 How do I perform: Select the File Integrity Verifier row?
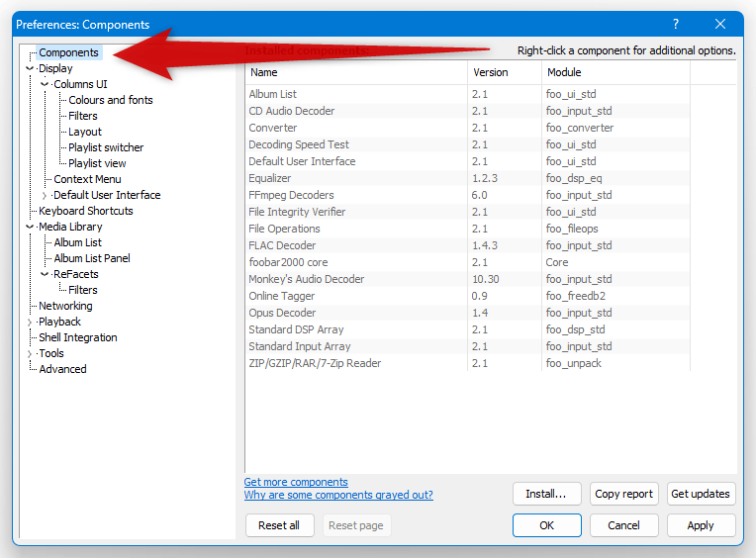coord(468,212)
